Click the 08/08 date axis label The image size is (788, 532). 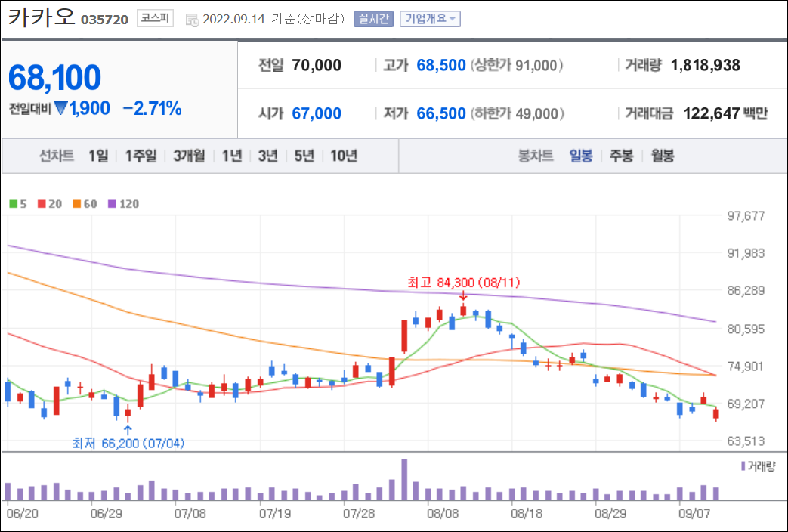(x=443, y=514)
